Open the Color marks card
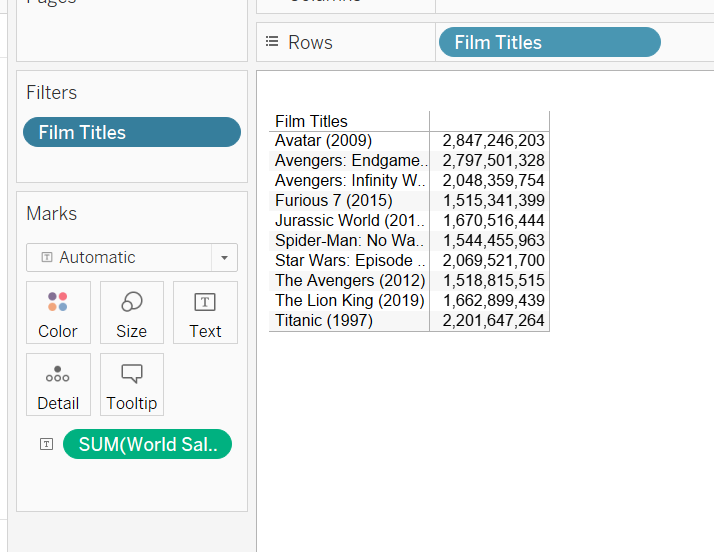This screenshot has width=714, height=552. tap(58, 312)
